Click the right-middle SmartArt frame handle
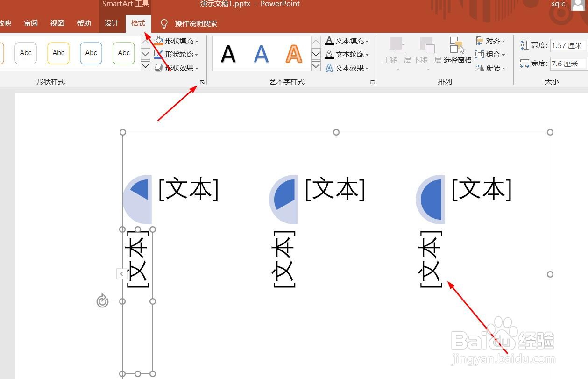 (x=550, y=274)
